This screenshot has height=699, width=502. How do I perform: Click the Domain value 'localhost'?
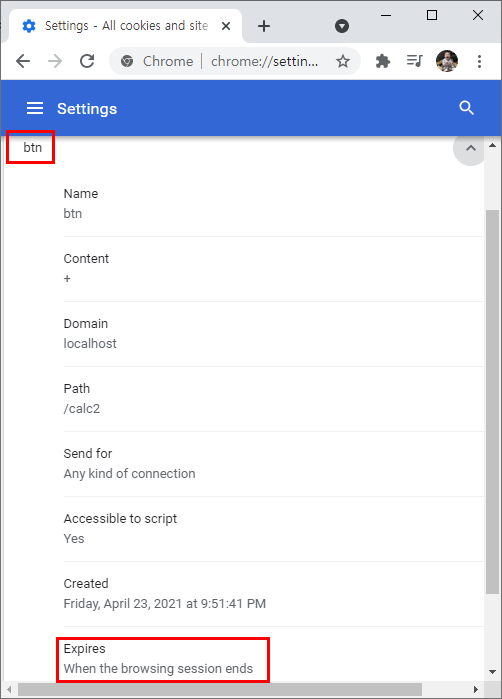(90, 344)
